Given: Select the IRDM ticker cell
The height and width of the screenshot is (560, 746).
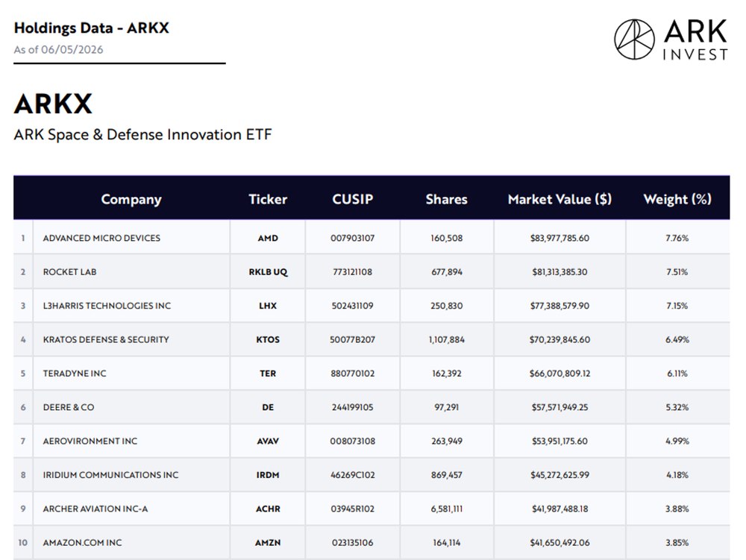Looking at the screenshot, I should [x=268, y=474].
